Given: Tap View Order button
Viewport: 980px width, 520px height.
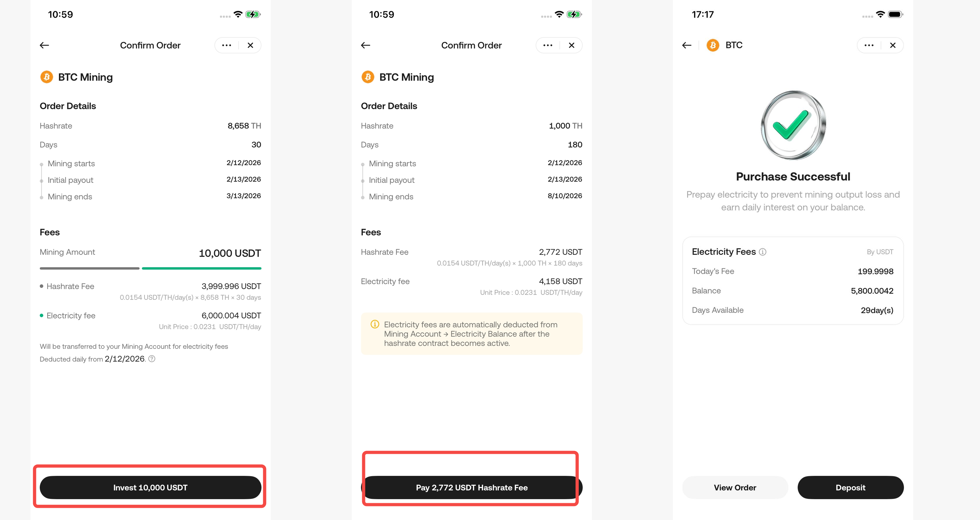Looking at the screenshot, I should (x=735, y=487).
